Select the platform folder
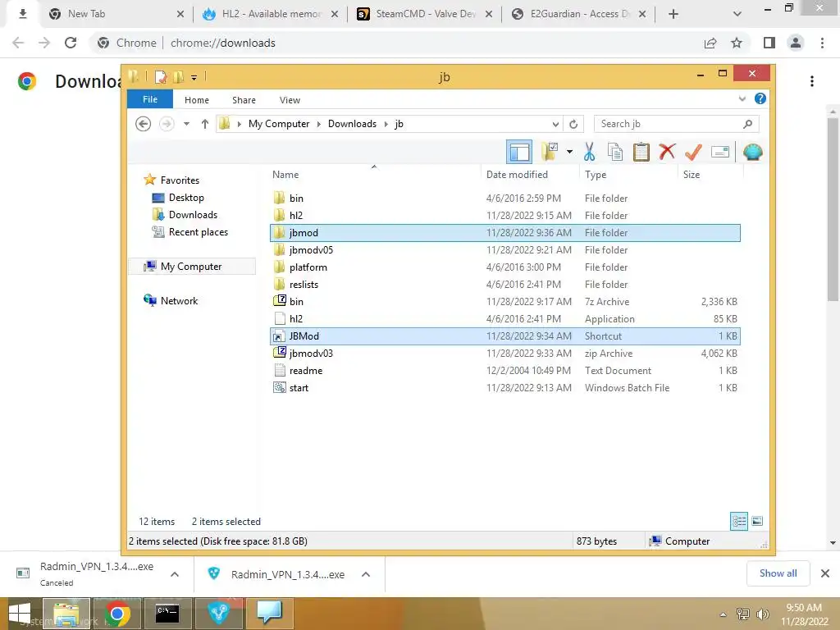The image size is (840, 630). (x=505, y=267)
